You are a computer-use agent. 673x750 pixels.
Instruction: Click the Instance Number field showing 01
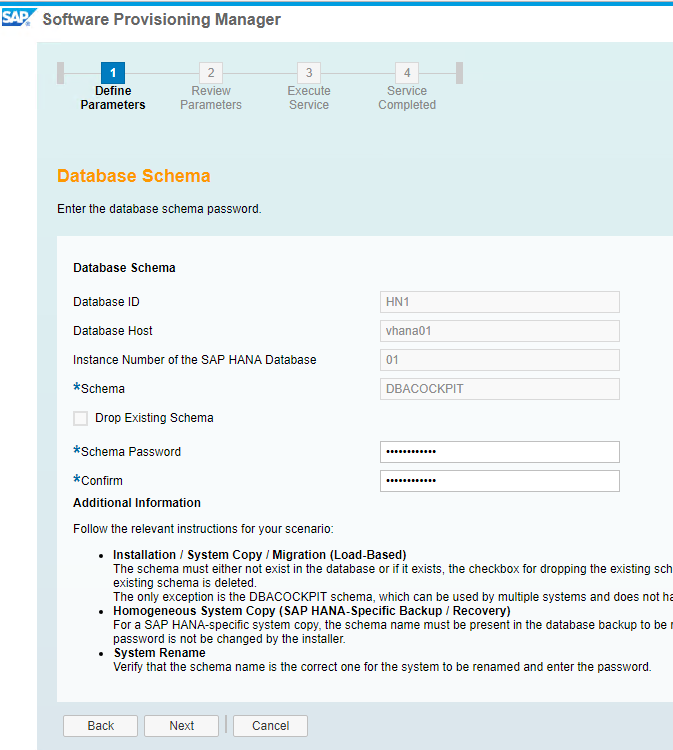click(500, 360)
